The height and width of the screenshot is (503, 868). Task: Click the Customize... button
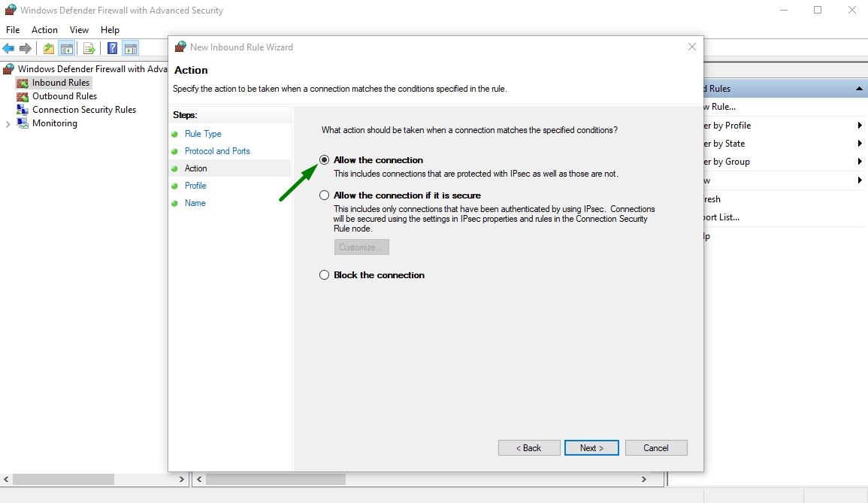(x=361, y=247)
